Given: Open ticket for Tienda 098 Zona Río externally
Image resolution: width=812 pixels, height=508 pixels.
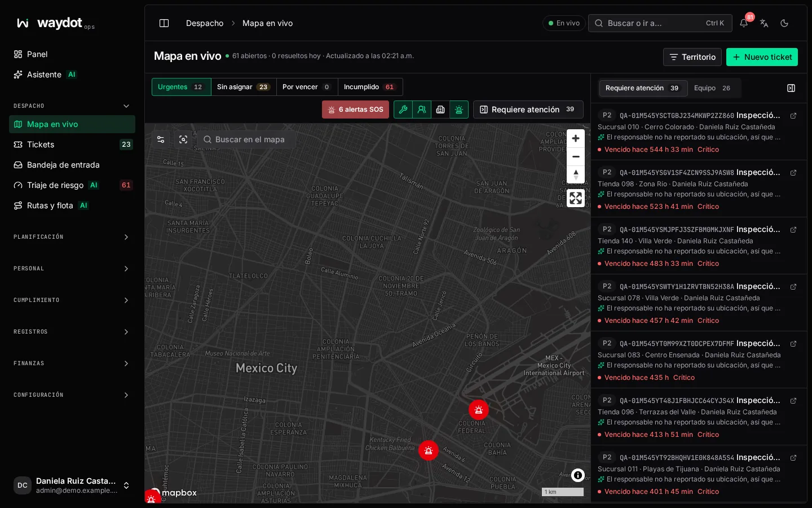Looking at the screenshot, I should pyautogui.click(x=793, y=172).
